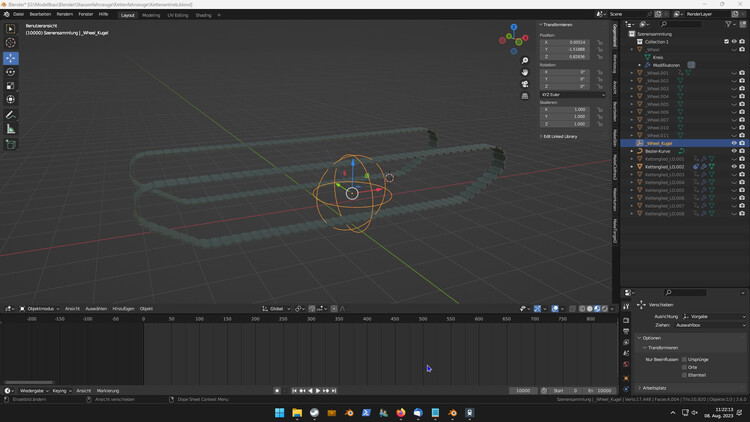Click the pan hand viewport icon
The image size is (750, 422).
tap(525, 72)
